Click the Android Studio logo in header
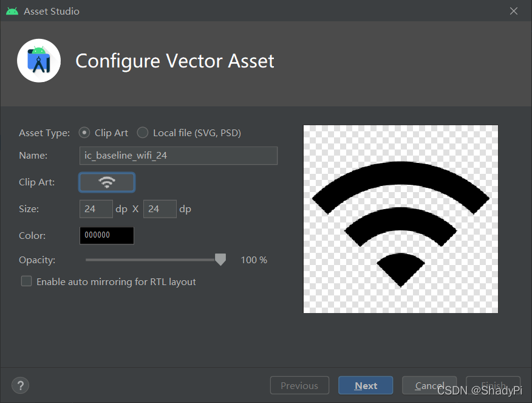532x403 pixels. point(39,61)
